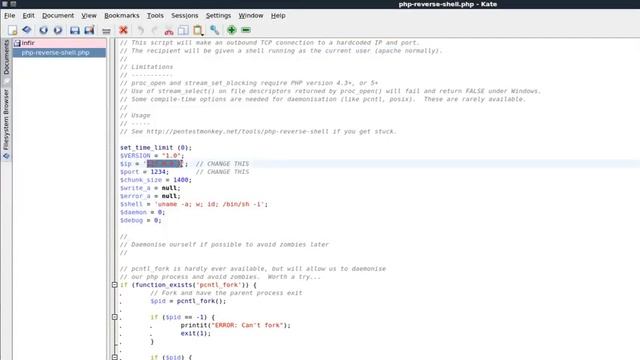Switch to the Filesystem Browser sidebar tab

tap(6, 124)
